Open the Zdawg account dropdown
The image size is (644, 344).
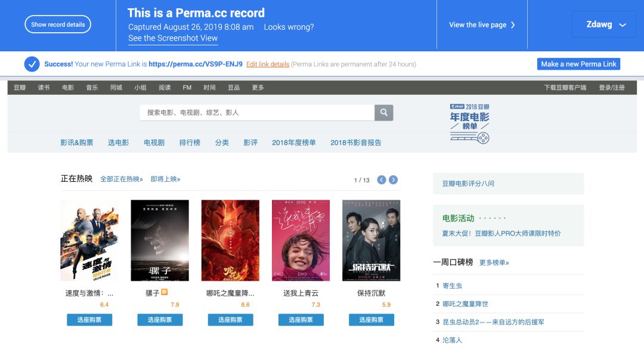point(604,24)
